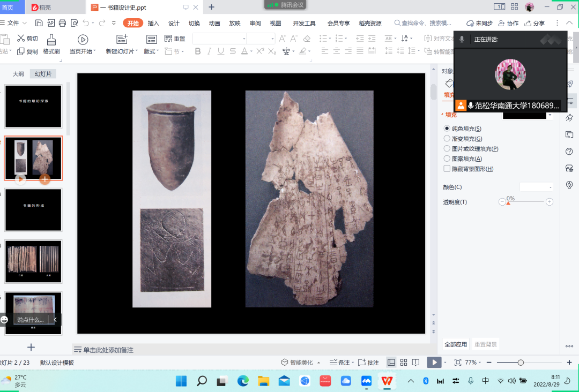Viewport: 579px width, 392px height.
Task: Switch to Normal view icon in status bar
Action: (x=391, y=363)
